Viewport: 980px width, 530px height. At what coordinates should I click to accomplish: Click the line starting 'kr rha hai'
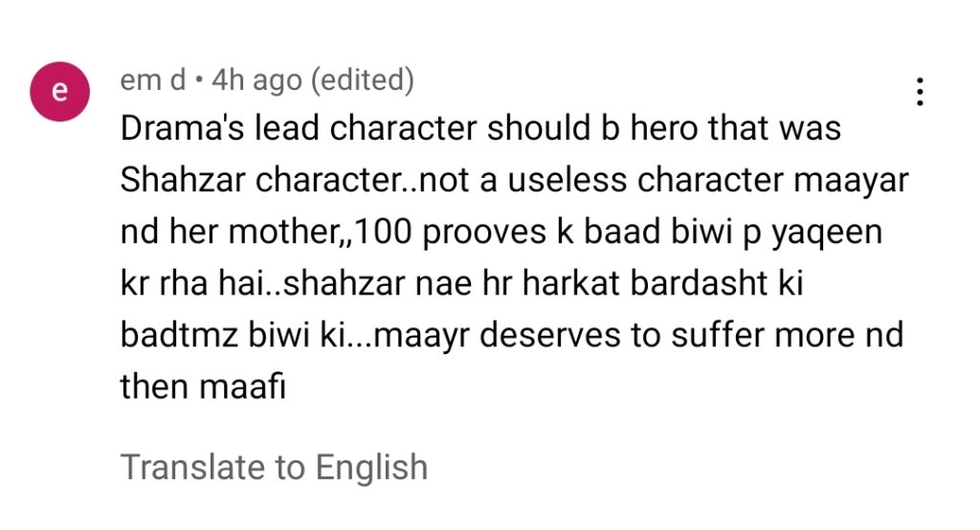[x=462, y=282]
